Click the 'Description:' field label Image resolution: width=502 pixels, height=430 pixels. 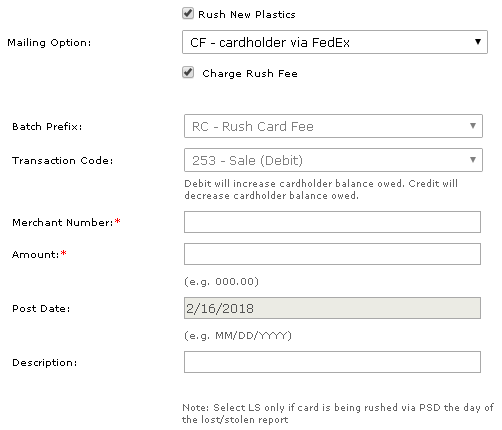pyautogui.click(x=45, y=363)
